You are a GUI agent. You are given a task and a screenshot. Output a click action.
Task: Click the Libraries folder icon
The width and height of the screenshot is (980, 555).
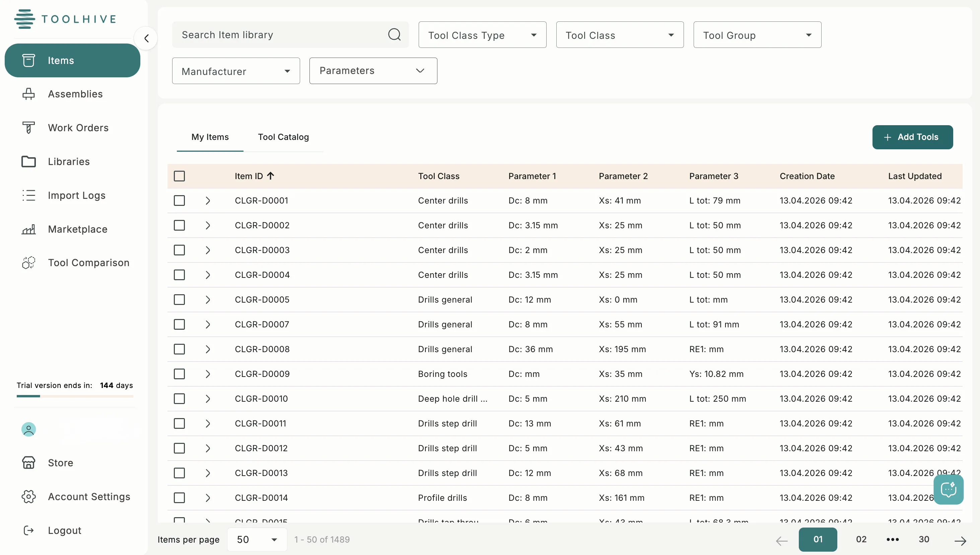[x=28, y=162]
